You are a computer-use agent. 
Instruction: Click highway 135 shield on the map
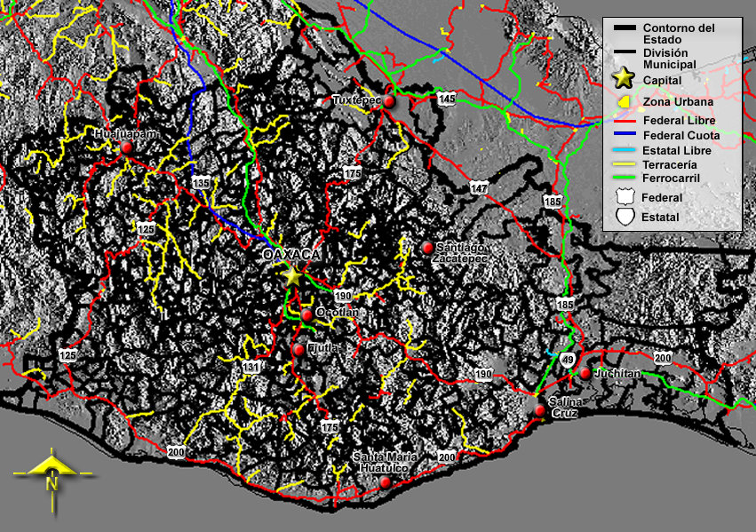point(202,182)
